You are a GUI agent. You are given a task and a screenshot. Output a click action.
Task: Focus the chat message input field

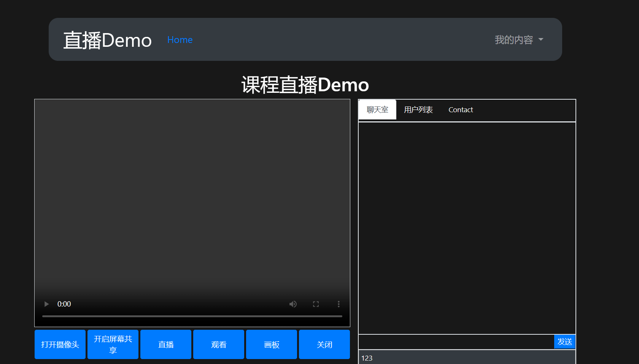click(456, 342)
